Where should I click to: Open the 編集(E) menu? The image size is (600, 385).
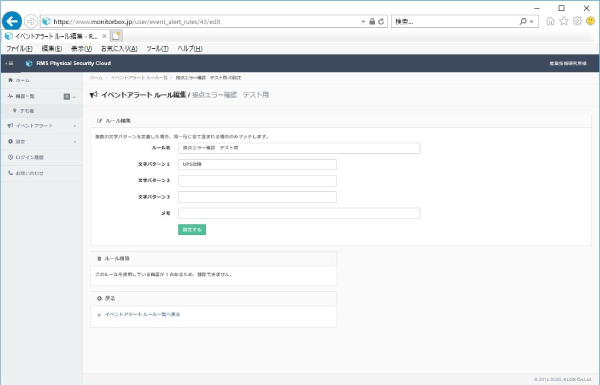coord(52,49)
